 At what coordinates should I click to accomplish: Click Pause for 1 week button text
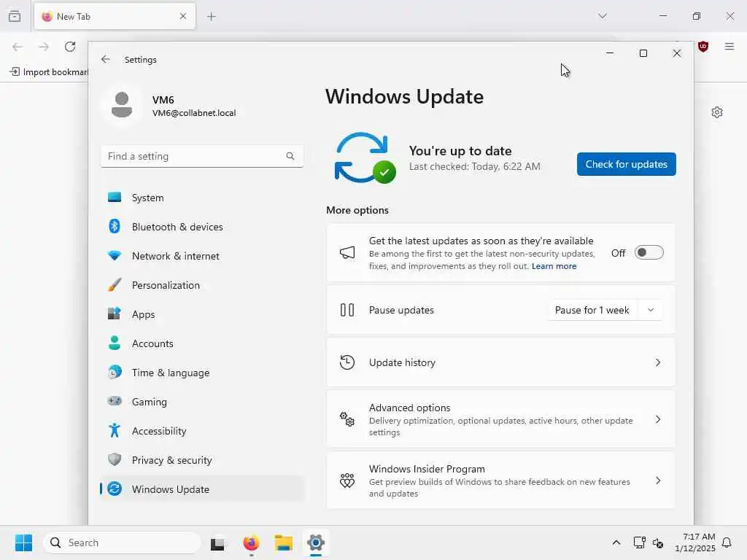click(x=592, y=310)
